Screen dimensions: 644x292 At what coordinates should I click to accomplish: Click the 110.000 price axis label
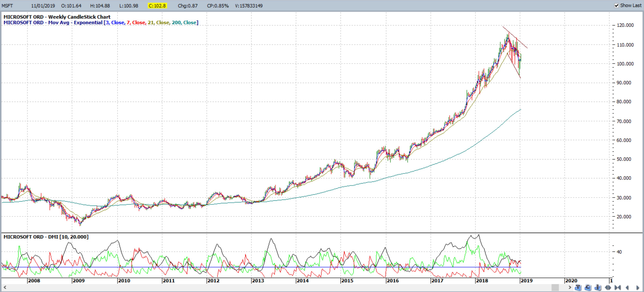[625, 45]
